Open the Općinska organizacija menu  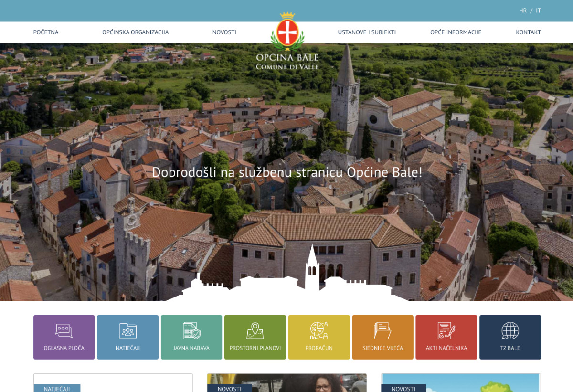click(x=136, y=32)
